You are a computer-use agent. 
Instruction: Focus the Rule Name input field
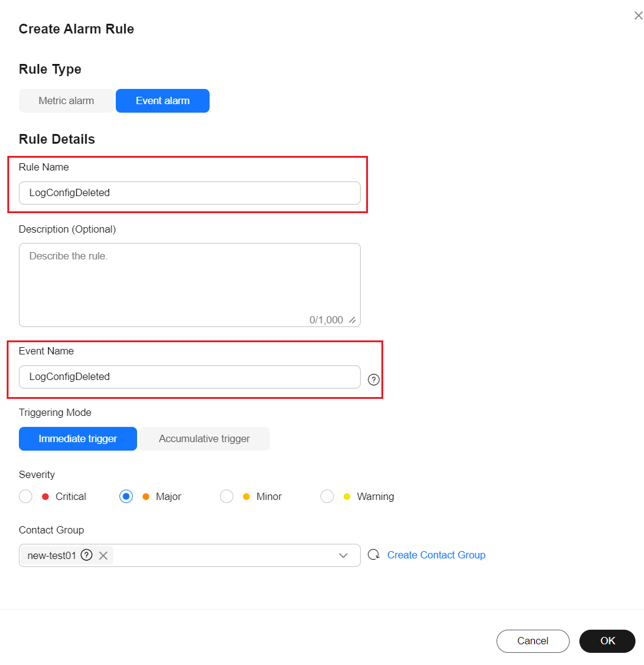coord(189,193)
